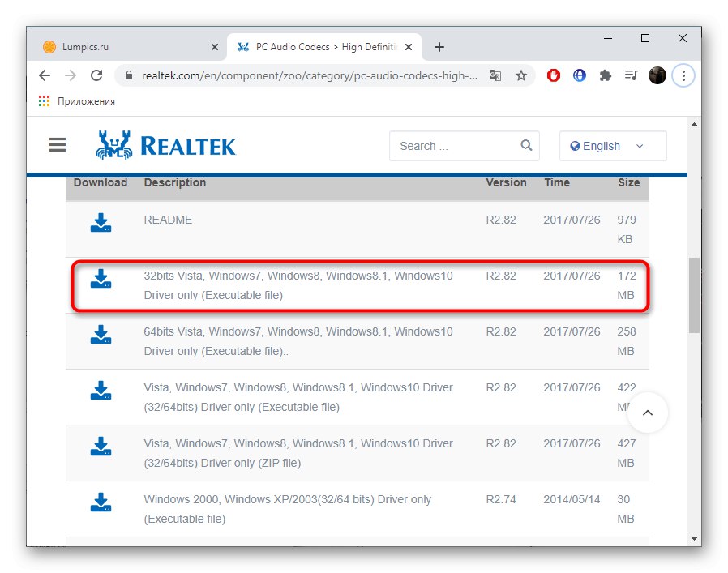The height and width of the screenshot is (573, 728).
Task: Go forward in browser history
Action: [x=70, y=75]
